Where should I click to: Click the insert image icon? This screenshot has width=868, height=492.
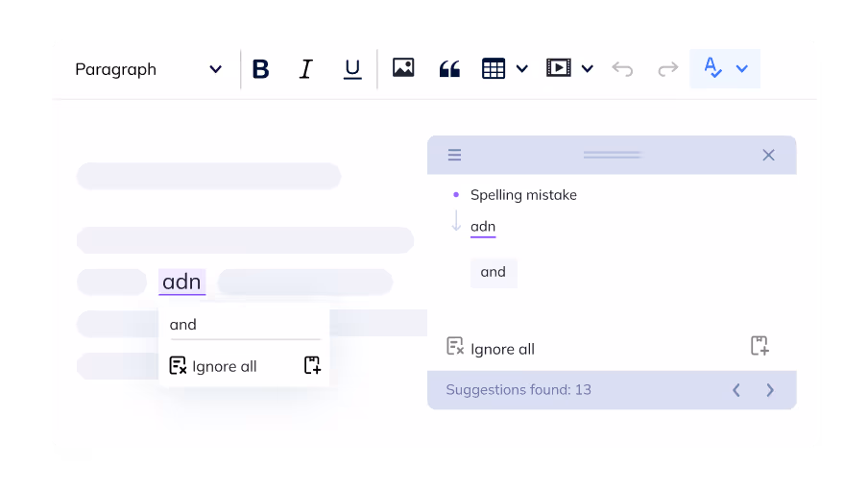403,68
